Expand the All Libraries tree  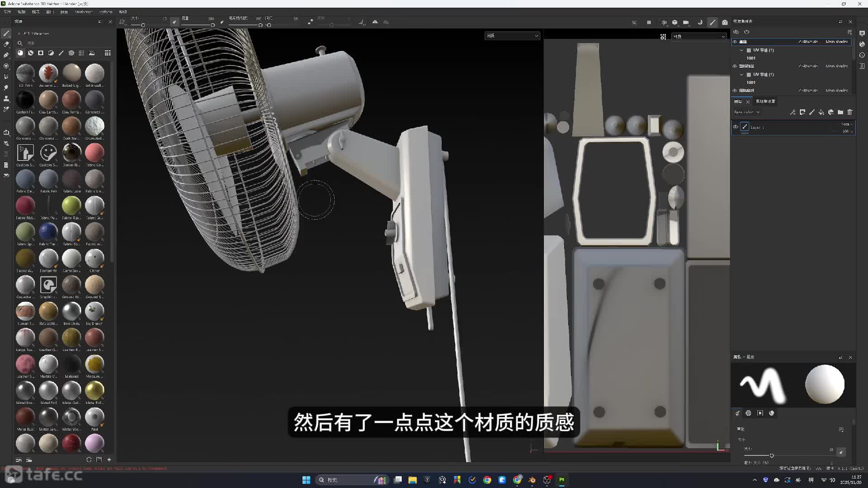point(19,33)
